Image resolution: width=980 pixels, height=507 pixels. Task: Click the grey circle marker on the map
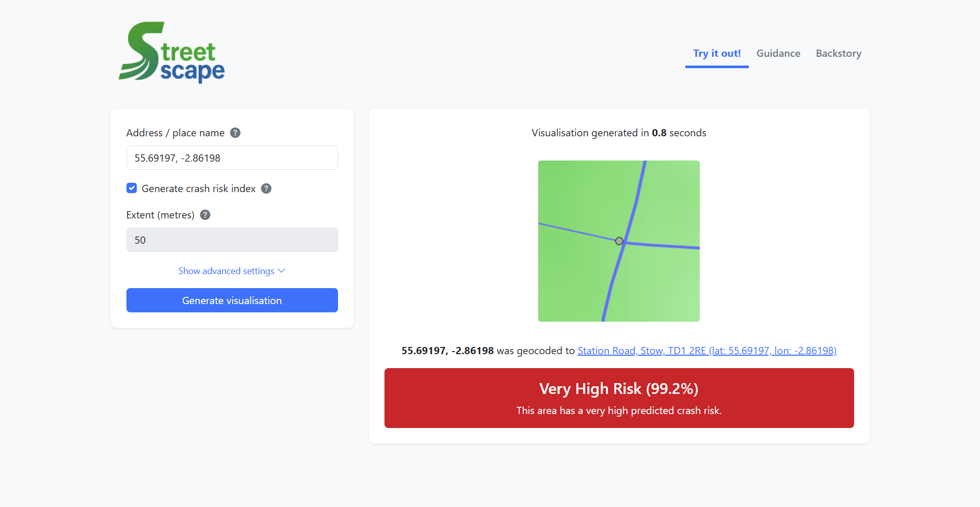(619, 241)
